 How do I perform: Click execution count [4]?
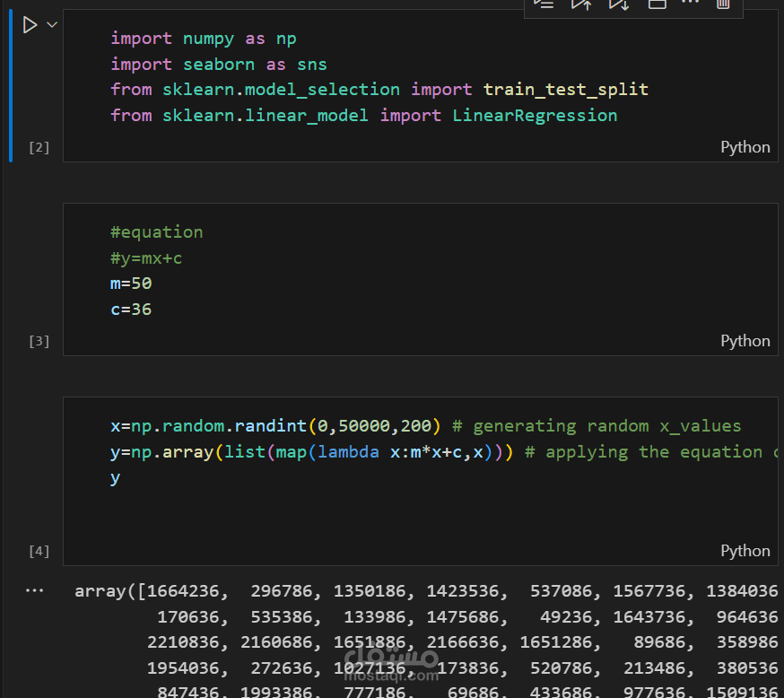tap(39, 552)
